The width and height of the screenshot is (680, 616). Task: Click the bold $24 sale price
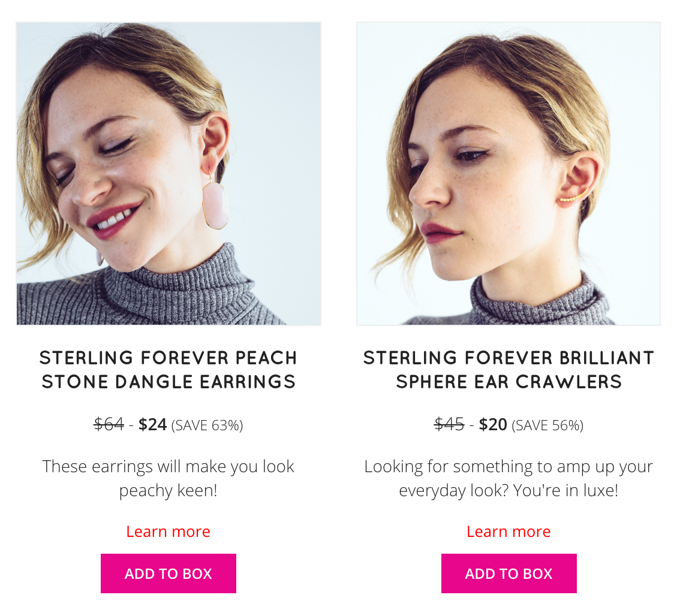pos(153,424)
